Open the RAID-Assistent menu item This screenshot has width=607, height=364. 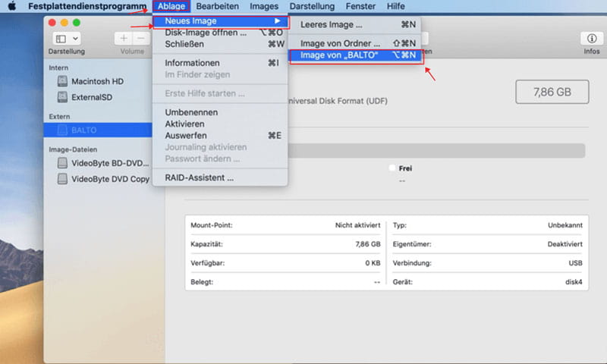pyautogui.click(x=199, y=177)
